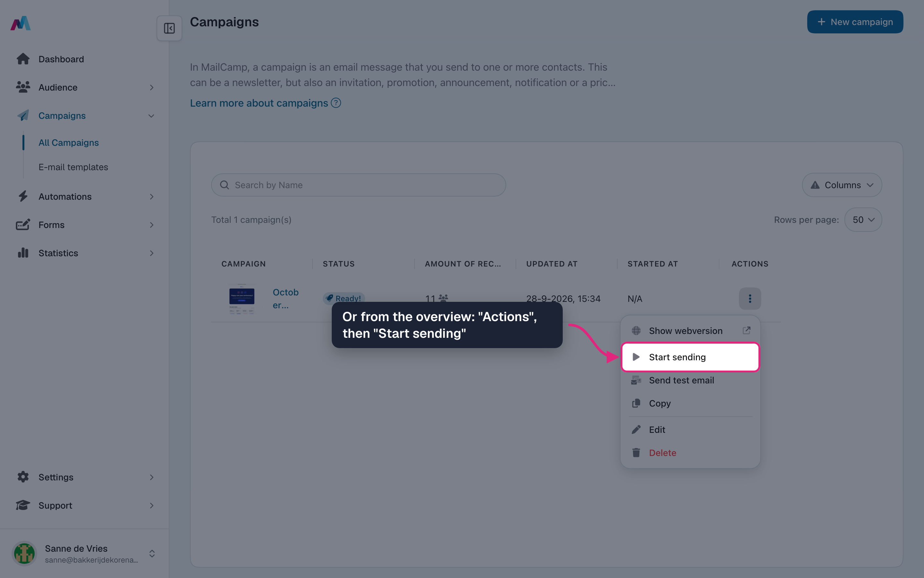Click the help question mark icon

click(336, 103)
